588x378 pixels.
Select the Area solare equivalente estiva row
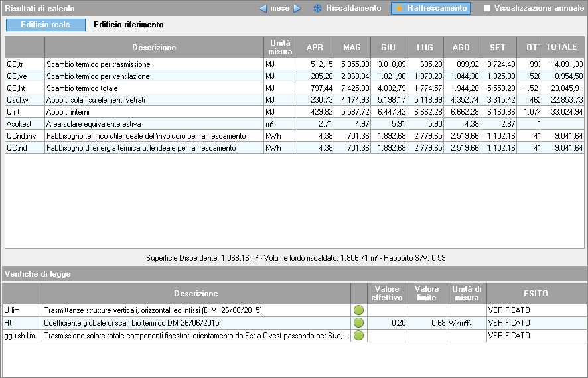154,124
